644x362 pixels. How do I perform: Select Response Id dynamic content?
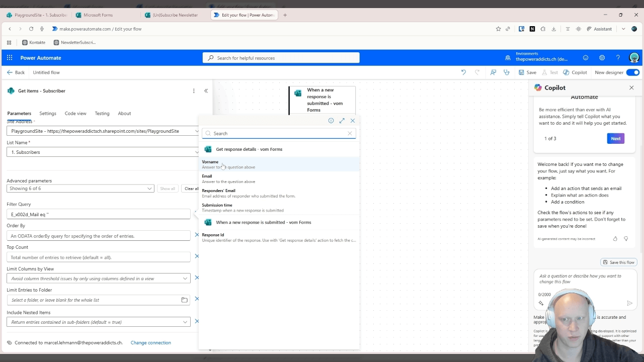(280, 237)
